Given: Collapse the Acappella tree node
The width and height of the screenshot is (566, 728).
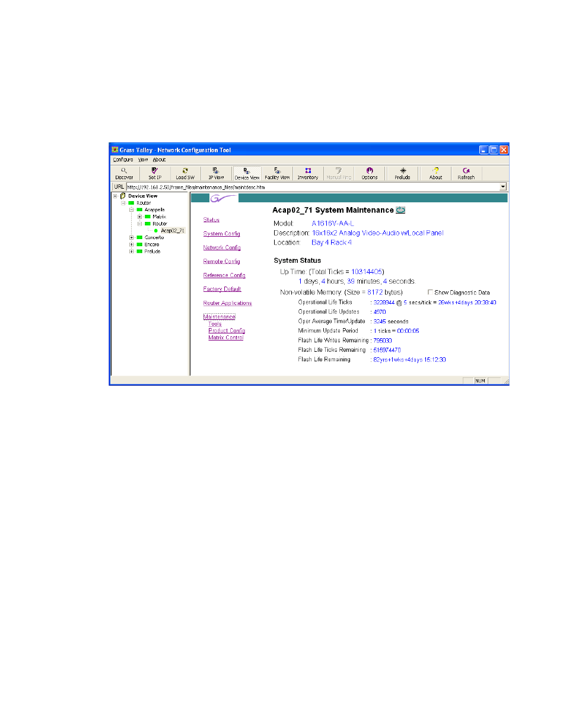Looking at the screenshot, I should pos(131,209).
